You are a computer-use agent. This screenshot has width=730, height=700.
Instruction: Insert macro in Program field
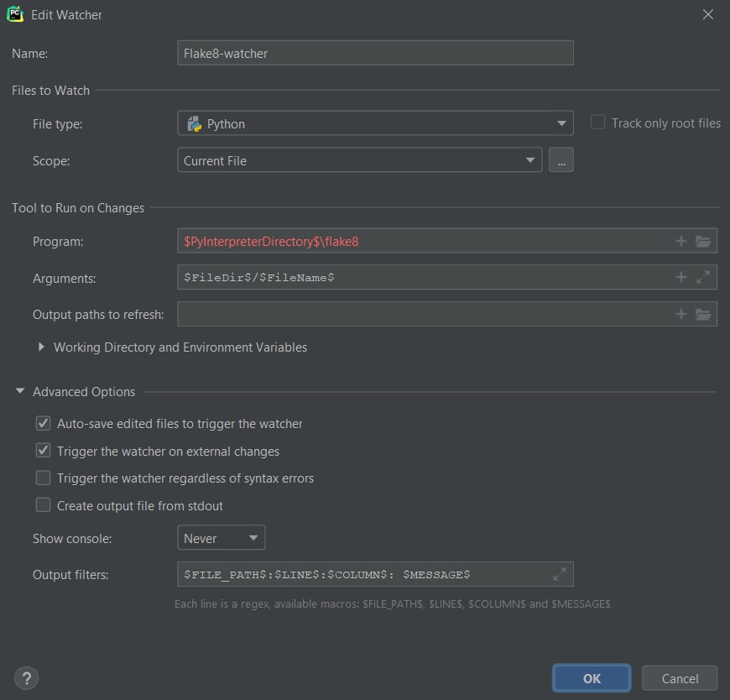pos(680,241)
